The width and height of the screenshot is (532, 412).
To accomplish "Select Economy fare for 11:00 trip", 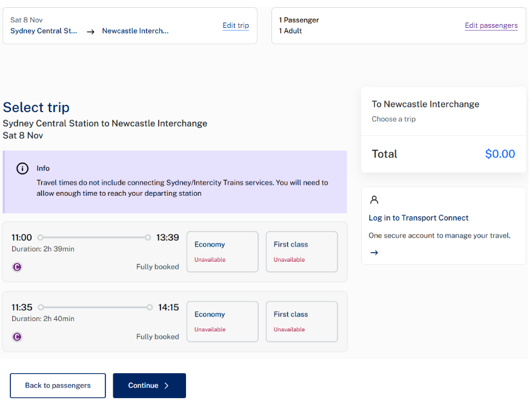I will point(222,251).
